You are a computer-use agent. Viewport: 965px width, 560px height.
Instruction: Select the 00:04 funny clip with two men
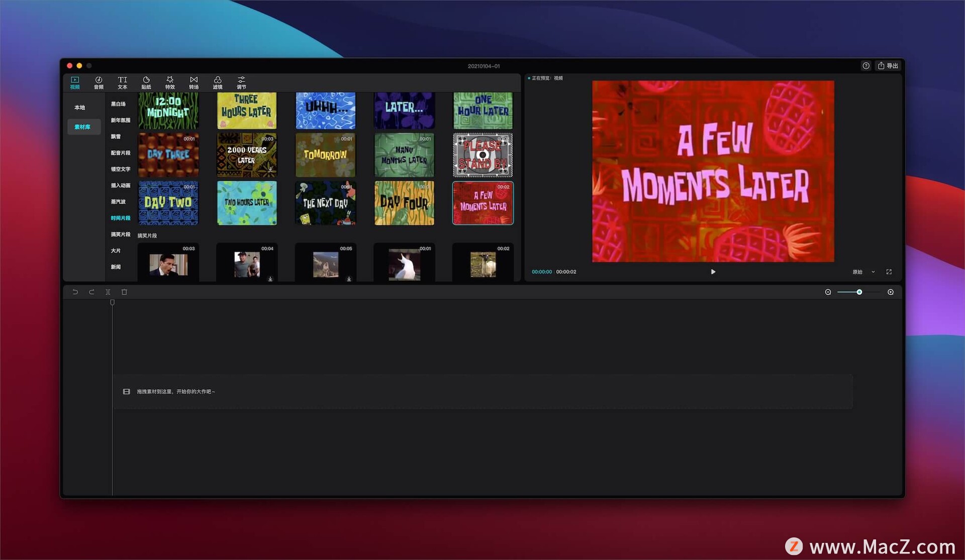click(x=247, y=263)
